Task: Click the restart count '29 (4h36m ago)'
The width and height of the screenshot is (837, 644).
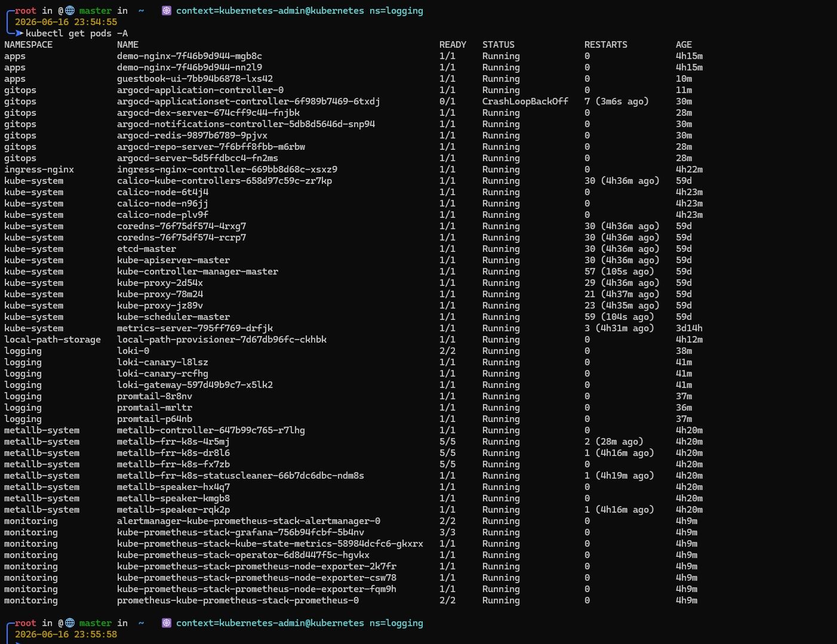Action: pyautogui.click(x=622, y=283)
